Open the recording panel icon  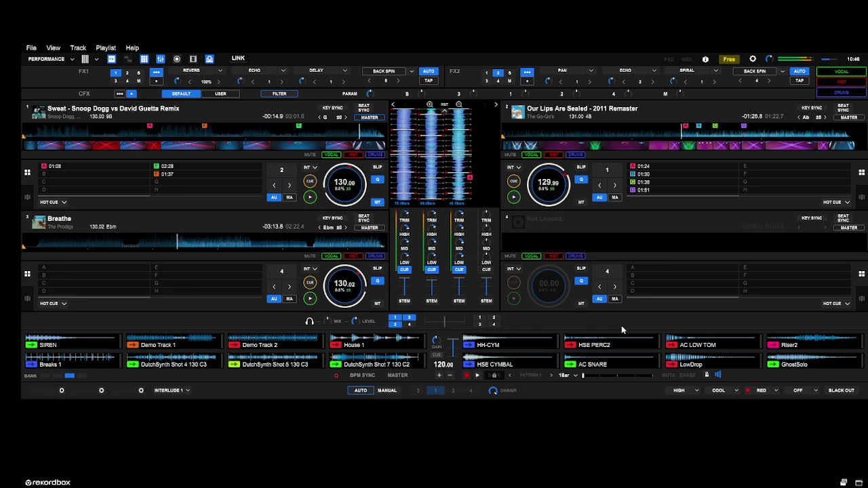[177, 59]
